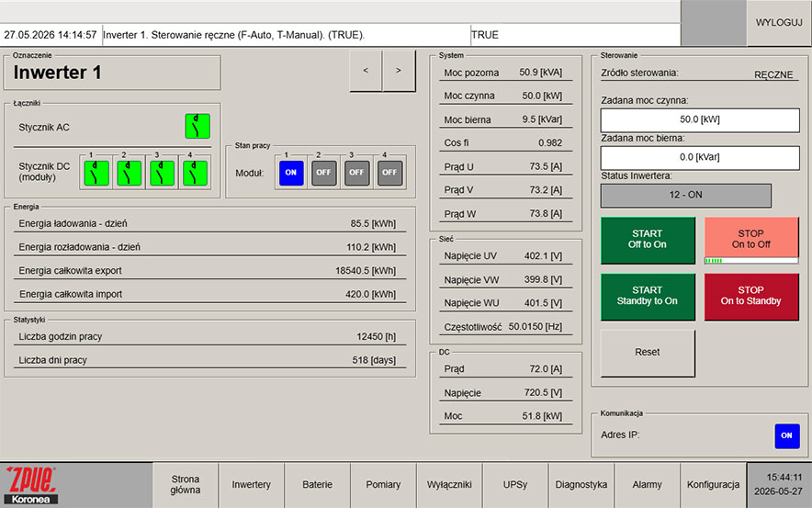Click the Inwerter 1 title label

(58, 73)
